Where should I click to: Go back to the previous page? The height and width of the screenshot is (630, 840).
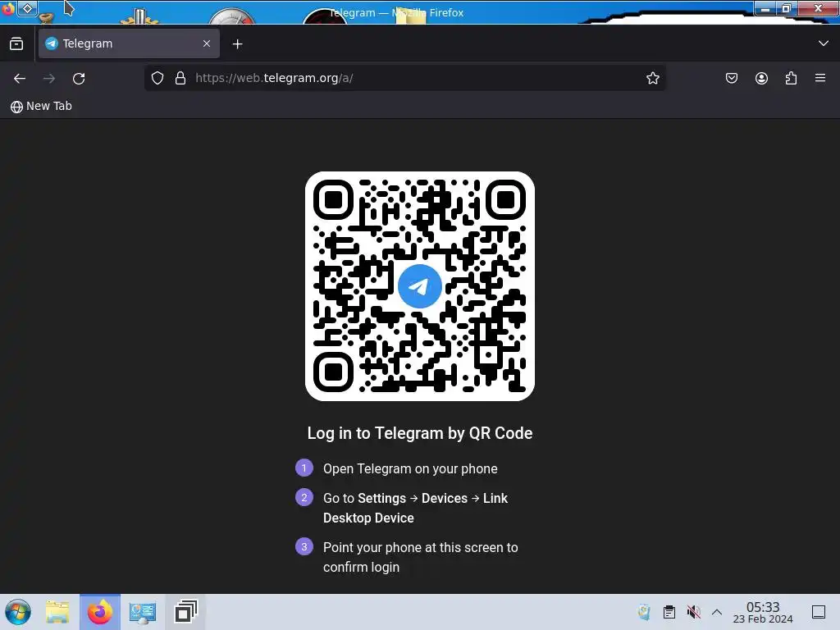(20, 78)
